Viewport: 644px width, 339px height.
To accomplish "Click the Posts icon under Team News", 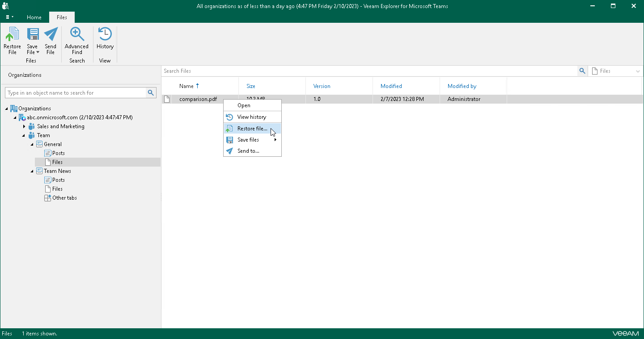I will [x=48, y=180].
